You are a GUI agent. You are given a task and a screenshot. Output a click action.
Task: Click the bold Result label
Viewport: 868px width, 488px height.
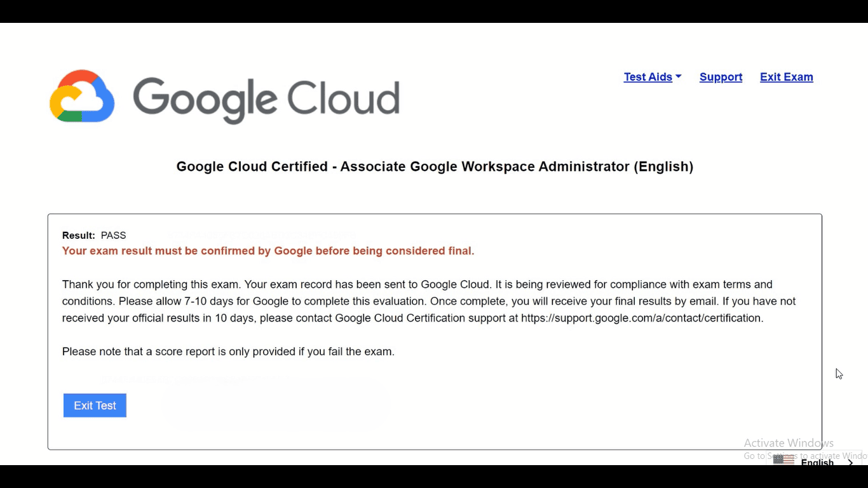click(x=78, y=235)
